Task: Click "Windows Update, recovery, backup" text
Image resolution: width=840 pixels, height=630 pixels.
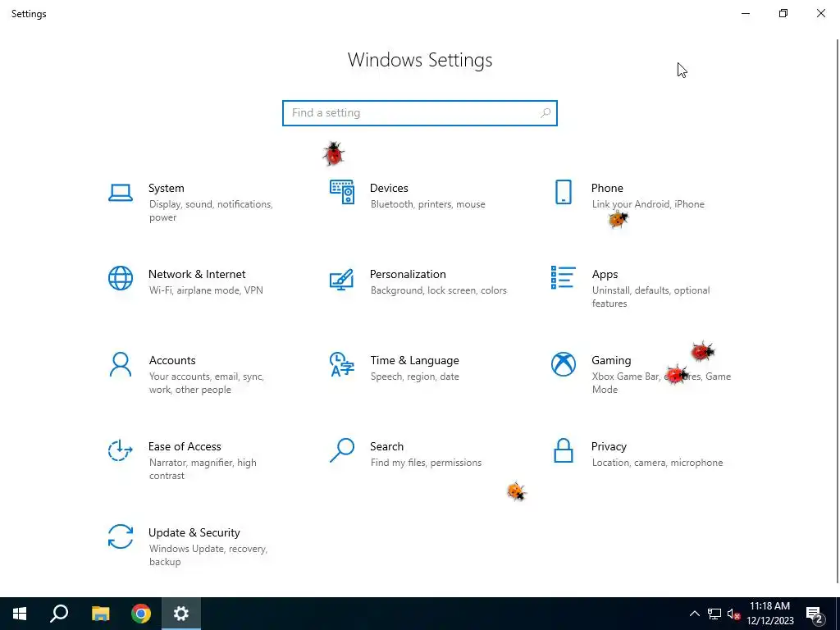Action: pyautogui.click(x=208, y=555)
